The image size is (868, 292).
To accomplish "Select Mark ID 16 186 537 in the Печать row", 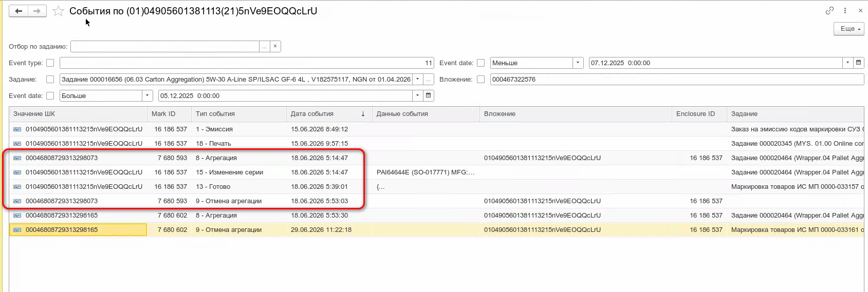I will point(169,144).
